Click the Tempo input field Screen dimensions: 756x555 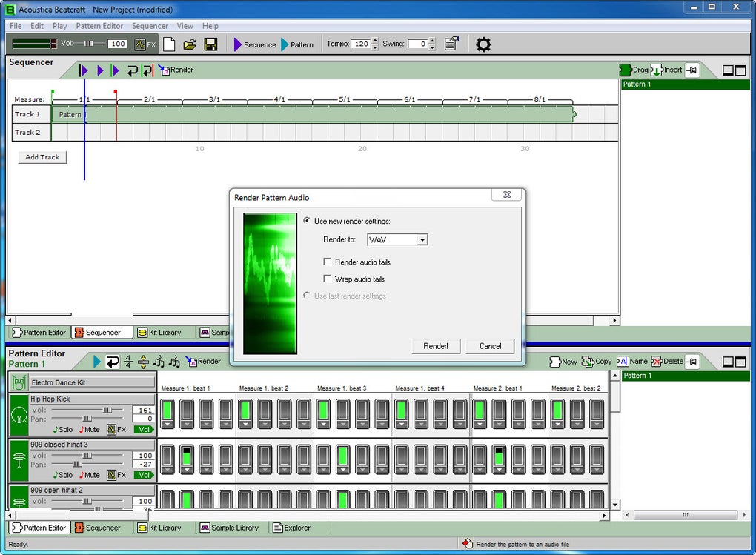[x=361, y=44]
